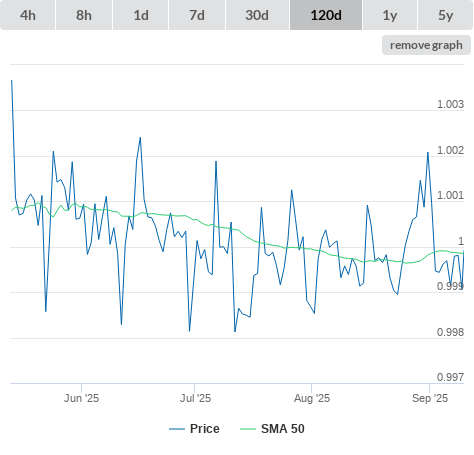Screen dimensions: 474x455
Task: Click the Jul '25 axis tick label
Action: (195, 398)
